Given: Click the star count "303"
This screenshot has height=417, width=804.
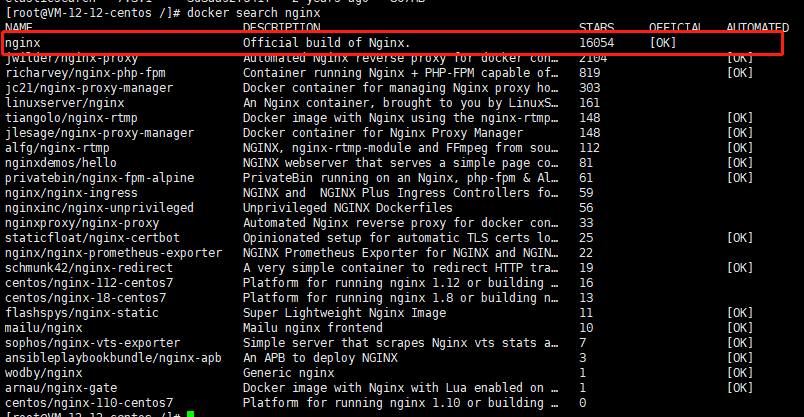Looking at the screenshot, I should coord(590,88).
